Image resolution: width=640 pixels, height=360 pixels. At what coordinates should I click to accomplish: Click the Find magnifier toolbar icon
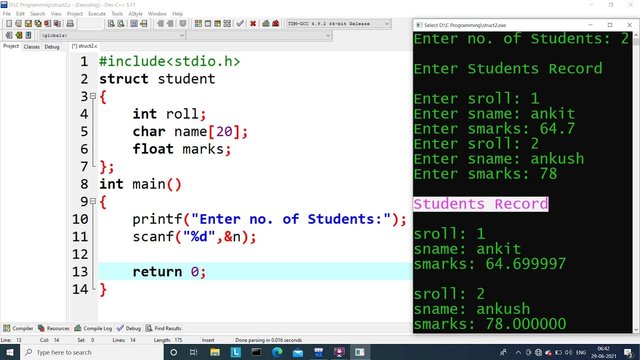[x=111, y=24]
